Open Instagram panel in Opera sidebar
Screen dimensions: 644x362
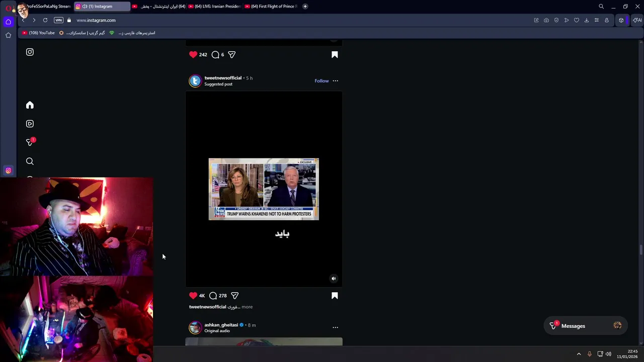(8, 170)
